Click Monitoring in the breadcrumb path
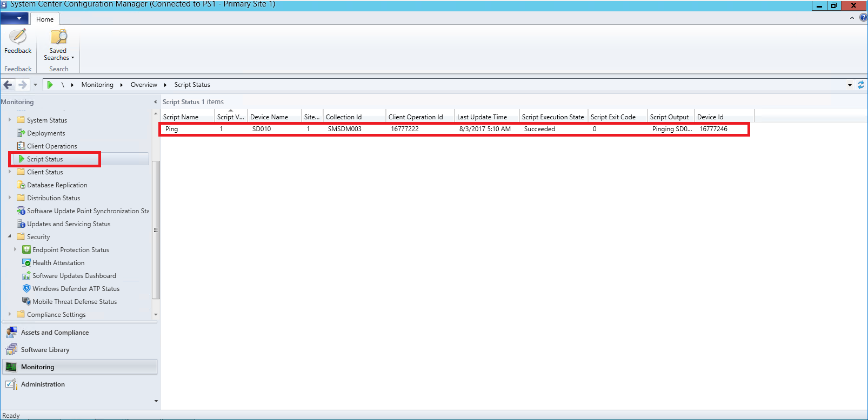This screenshot has height=420, width=868. click(97, 85)
